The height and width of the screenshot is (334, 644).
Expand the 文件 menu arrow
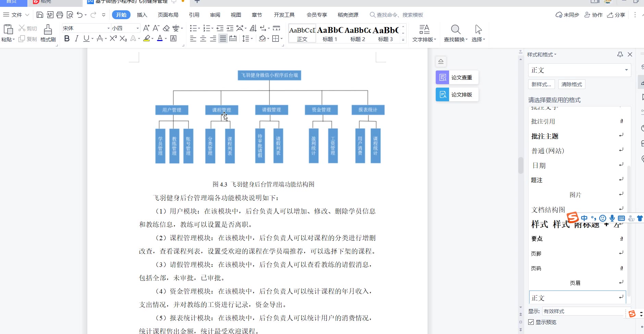pos(27,15)
